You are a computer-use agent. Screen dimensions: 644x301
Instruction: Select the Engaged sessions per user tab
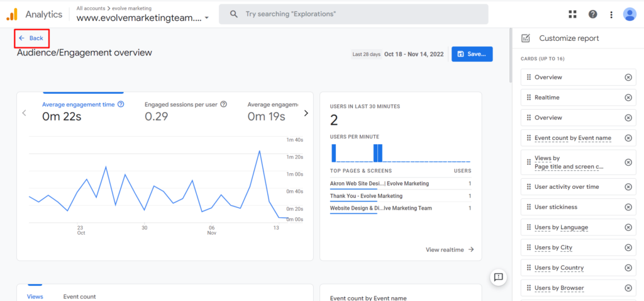point(186,111)
